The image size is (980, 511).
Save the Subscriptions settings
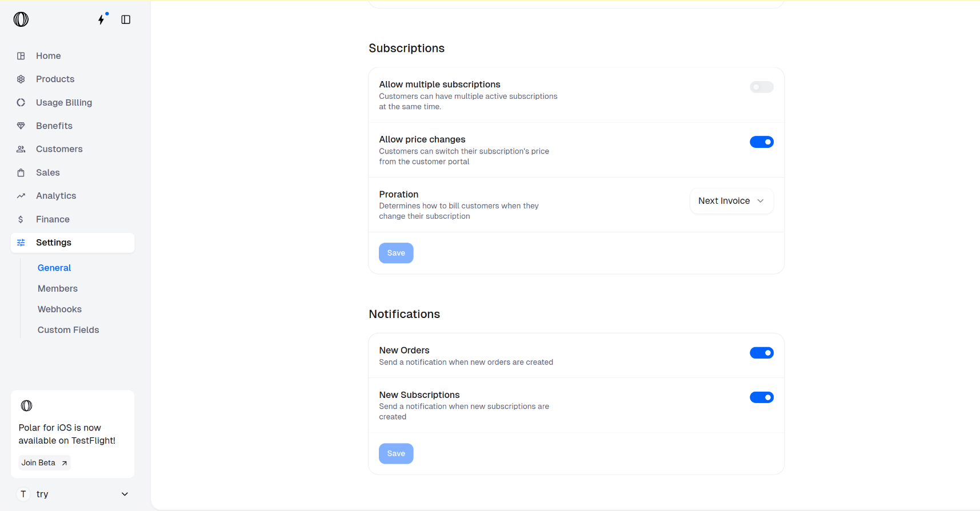(x=396, y=253)
